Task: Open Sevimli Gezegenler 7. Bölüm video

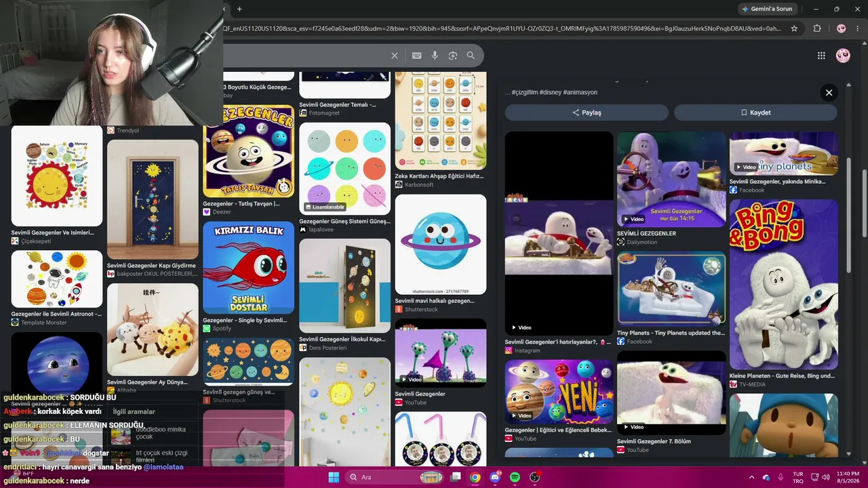Action: (671, 392)
